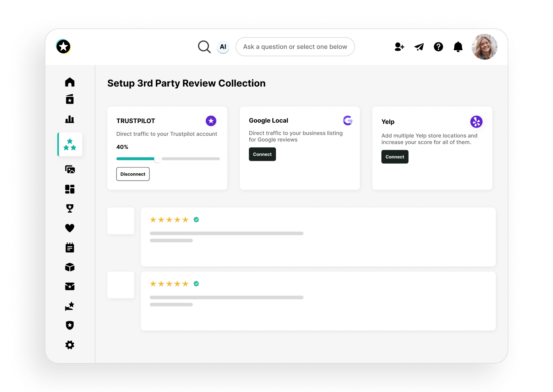Open the dashboard grid sidebar icon
Viewport: 553px width, 392px height.
click(x=70, y=189)
